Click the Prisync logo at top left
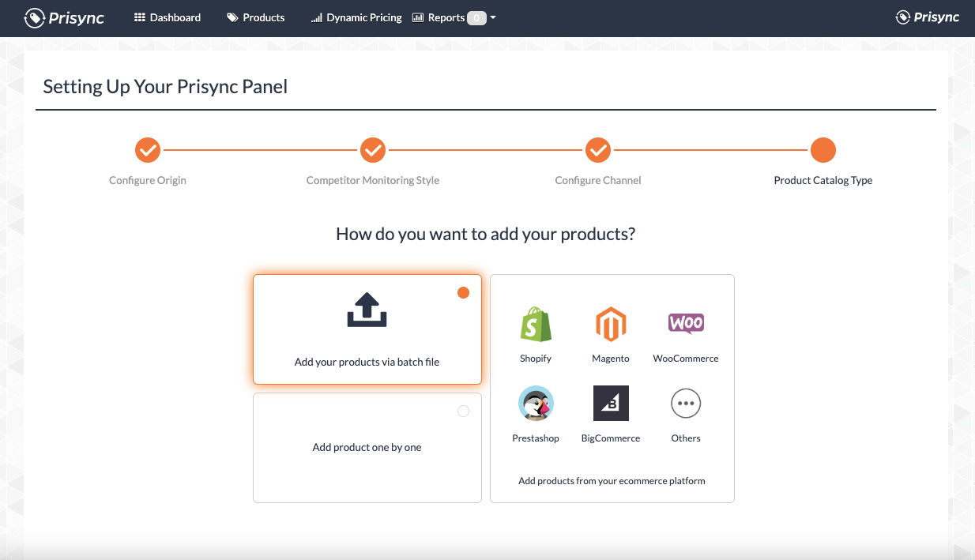Screen dimensions: 975x560 tap(64, 17)
